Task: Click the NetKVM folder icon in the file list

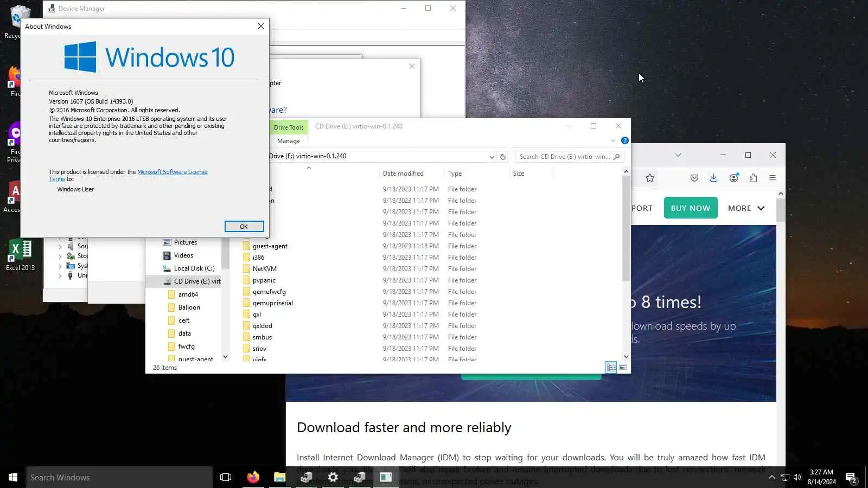Action: click(246, 269)
